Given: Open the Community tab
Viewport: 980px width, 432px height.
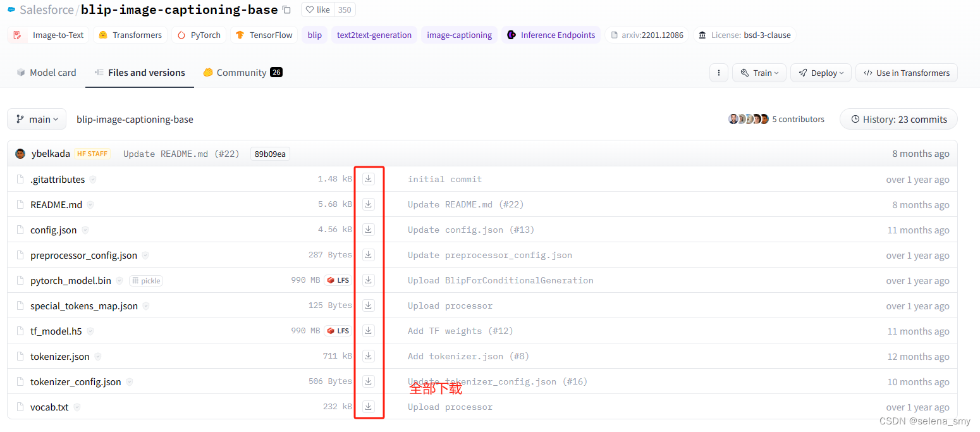Looking at the screenshot, I should [242, 72].
